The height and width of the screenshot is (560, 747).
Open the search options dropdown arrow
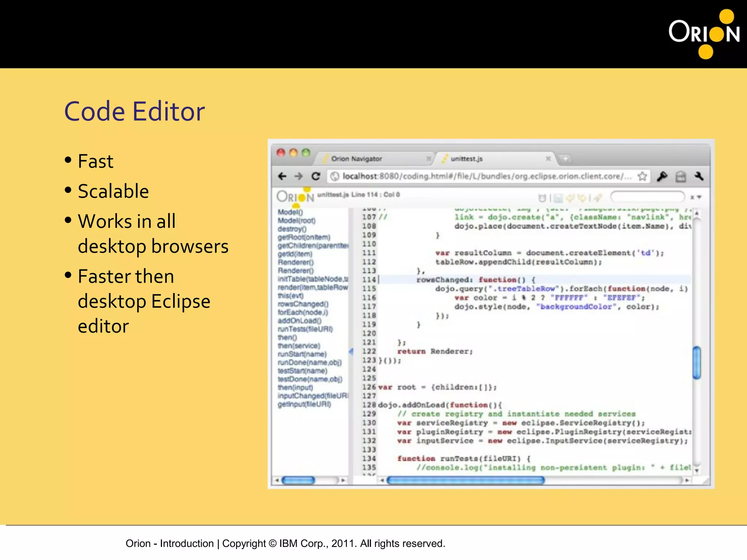(699, 197)
